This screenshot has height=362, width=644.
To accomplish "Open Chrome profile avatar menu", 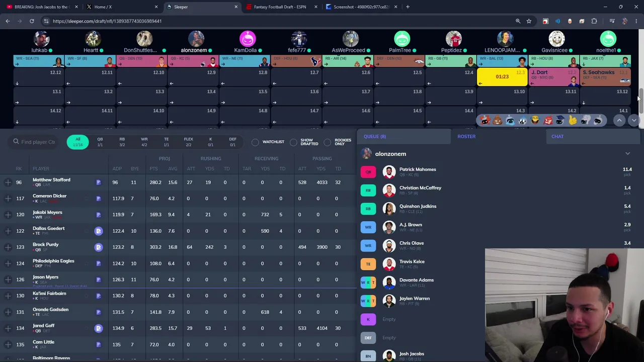I will pos(624,21).
